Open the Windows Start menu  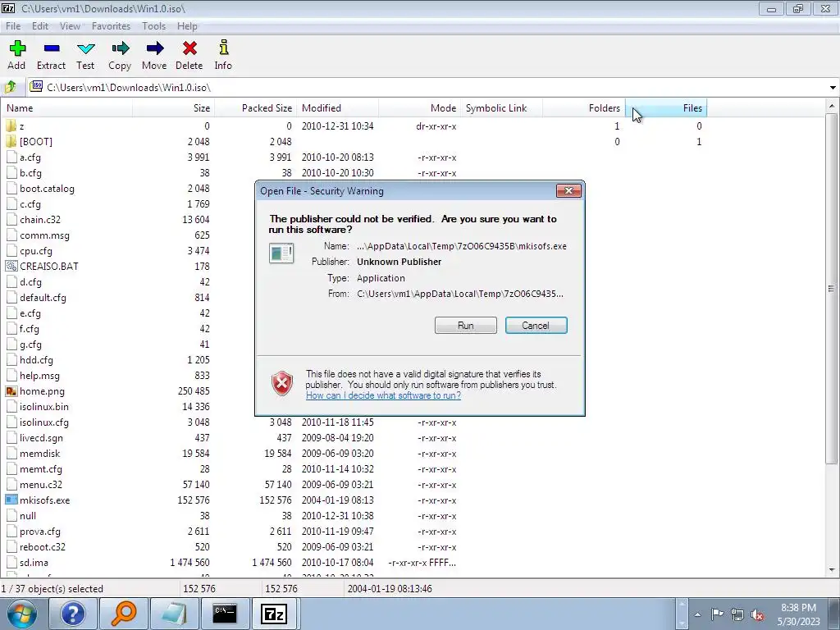tap(22, 614)
